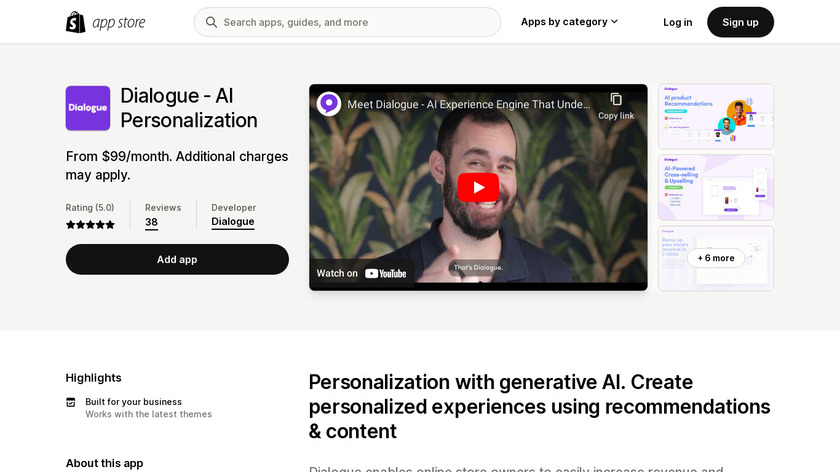
Task: Click the Built for your business icon
Action: click(x=71, y=402)
